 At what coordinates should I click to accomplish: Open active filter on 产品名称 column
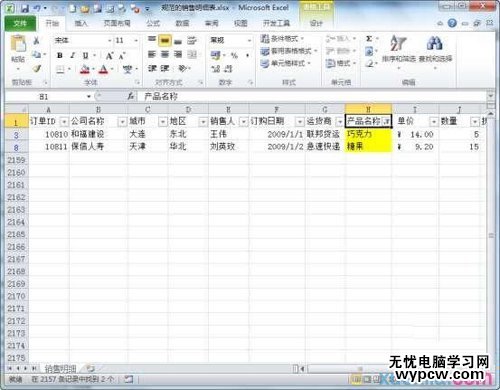click(386, 122)
